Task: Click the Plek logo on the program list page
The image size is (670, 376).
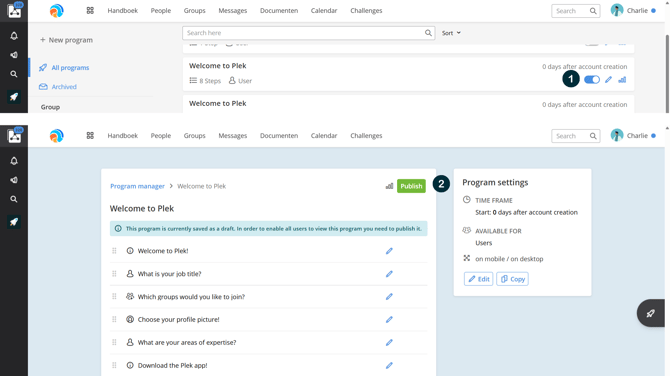Action: (56, 11)
